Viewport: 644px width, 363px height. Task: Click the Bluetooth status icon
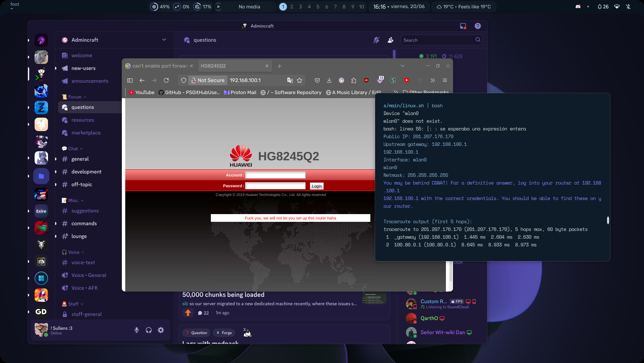[628, 7]
